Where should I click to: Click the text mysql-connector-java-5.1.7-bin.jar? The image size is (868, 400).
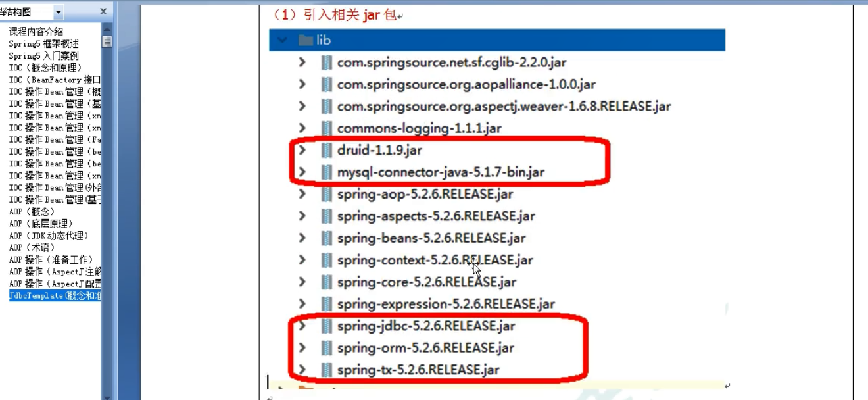click(x=441, y=172)
